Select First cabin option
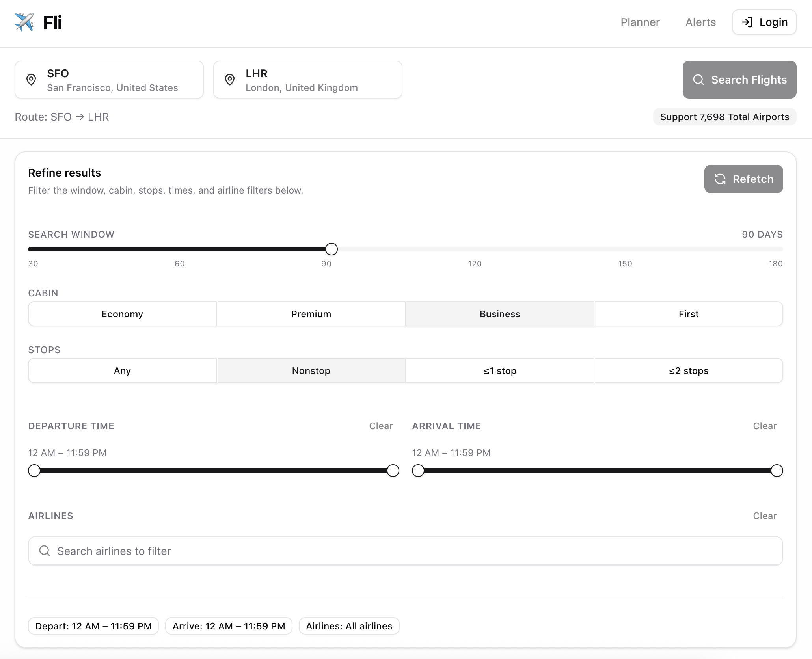 click(x=688, y=314)
